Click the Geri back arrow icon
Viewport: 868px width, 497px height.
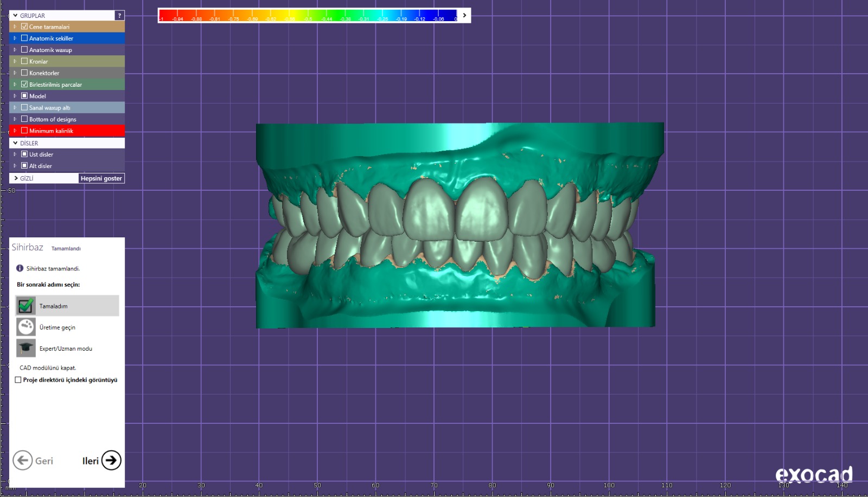[23, 461]
